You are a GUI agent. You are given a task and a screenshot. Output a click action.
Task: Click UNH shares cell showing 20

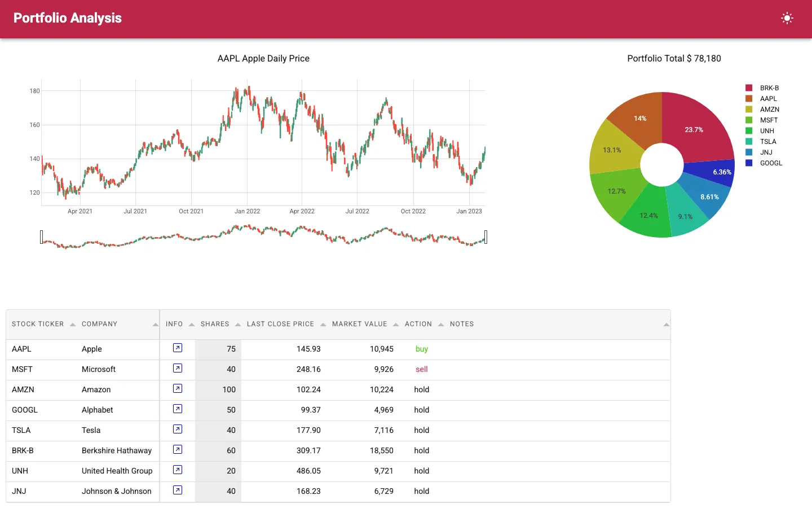coord(218,471)
